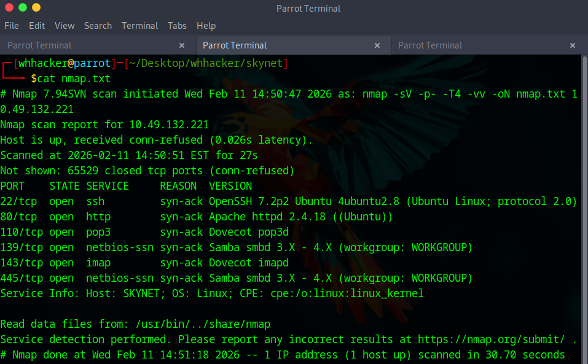
Task: Click 'Samba smbd' on the 139/tcp row
Action: point(240,247)
